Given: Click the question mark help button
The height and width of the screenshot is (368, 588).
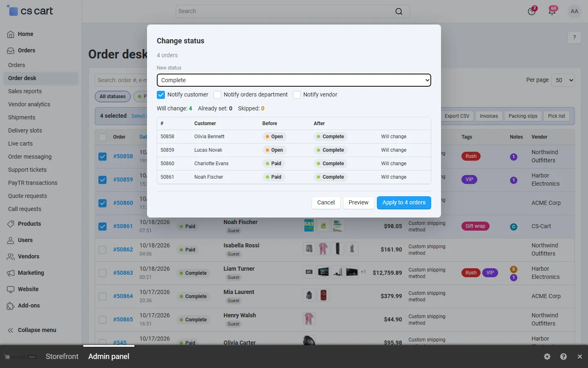Looking at the screenshot, I should (x=575, y=38).
